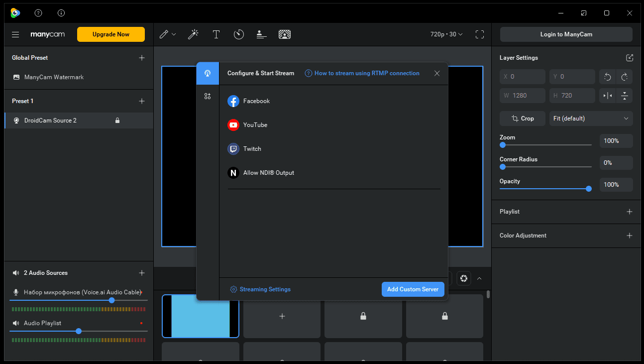Open the effects magic wand tool
The image size is (644, 364).
pos(193,34)
